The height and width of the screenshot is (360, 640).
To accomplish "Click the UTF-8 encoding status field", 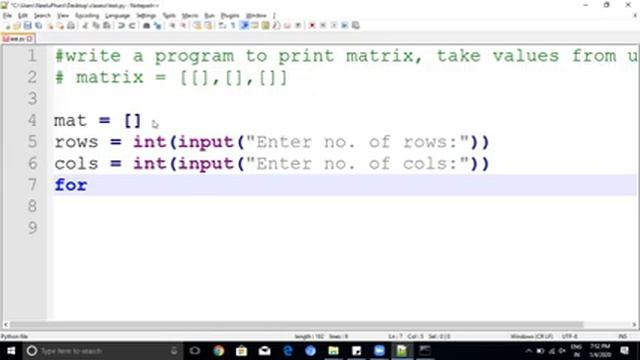I will click(569, 336).
